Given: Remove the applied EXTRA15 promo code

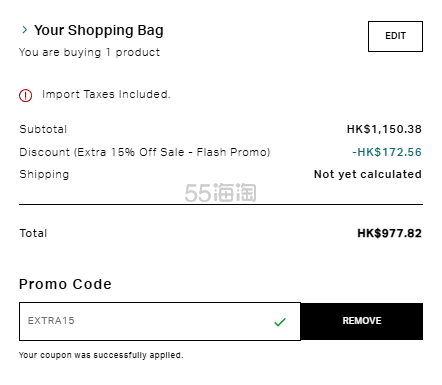Looking at the screenshot, I should tap(362, 321).
